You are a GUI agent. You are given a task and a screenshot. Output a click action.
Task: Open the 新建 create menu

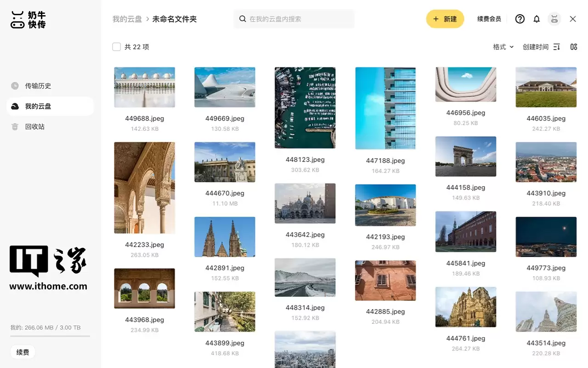coord(445,19)
